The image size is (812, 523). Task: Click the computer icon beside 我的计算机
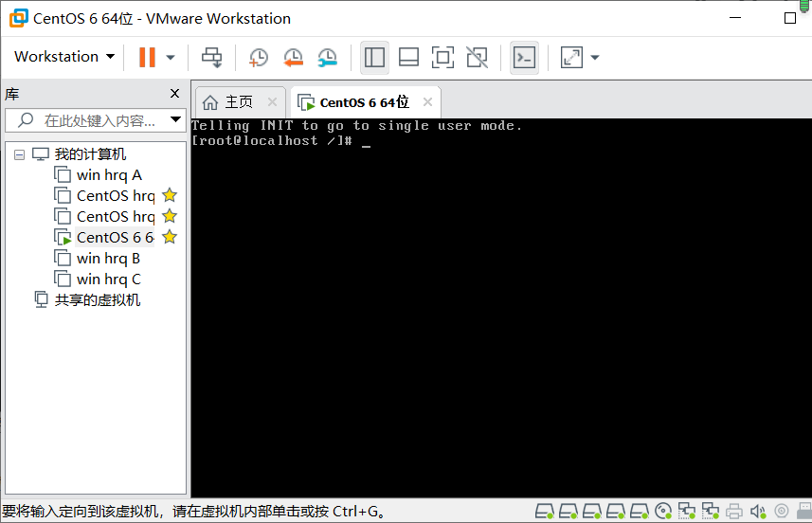tap(41, 153)
